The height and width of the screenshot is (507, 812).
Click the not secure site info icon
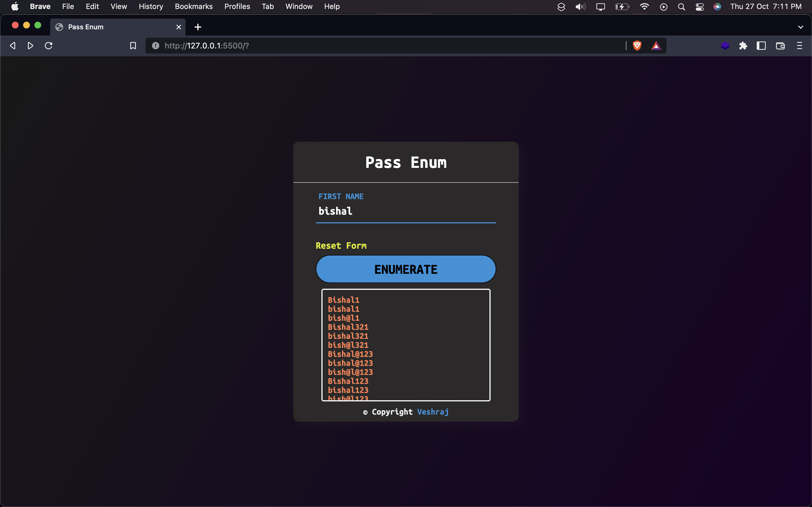155,46
